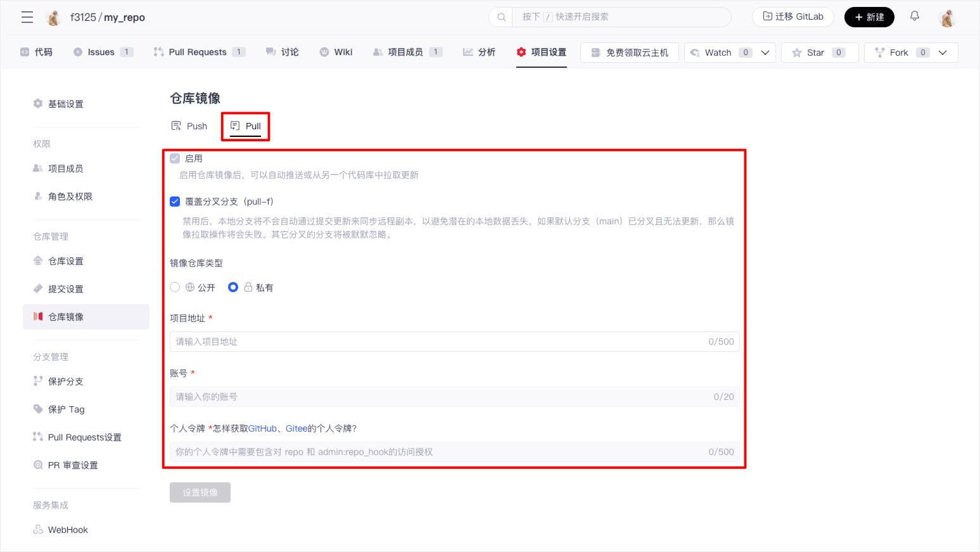Click the 迁移 GitLab button
The width and height of the screenshot is (980, 552).
pos(792,17)
